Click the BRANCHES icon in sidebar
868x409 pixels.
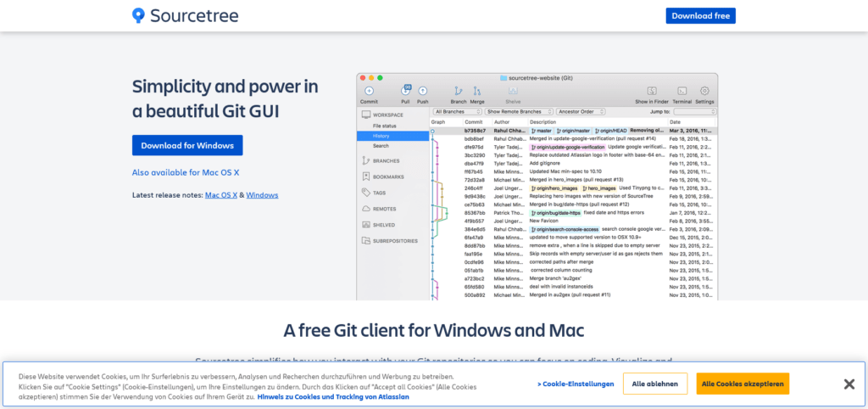pos(366,160)
